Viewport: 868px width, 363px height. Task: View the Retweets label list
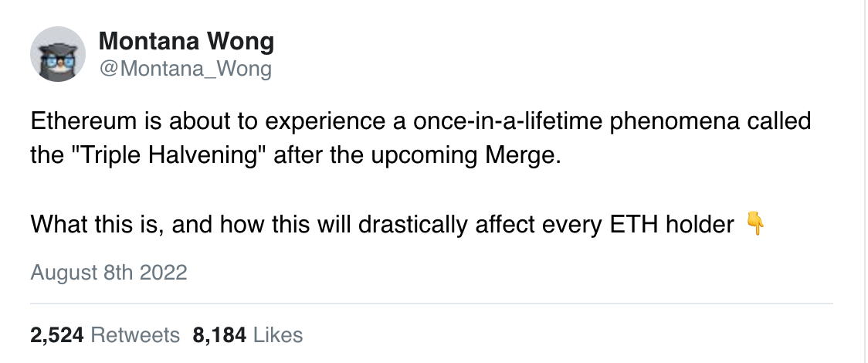pos(134,335)
